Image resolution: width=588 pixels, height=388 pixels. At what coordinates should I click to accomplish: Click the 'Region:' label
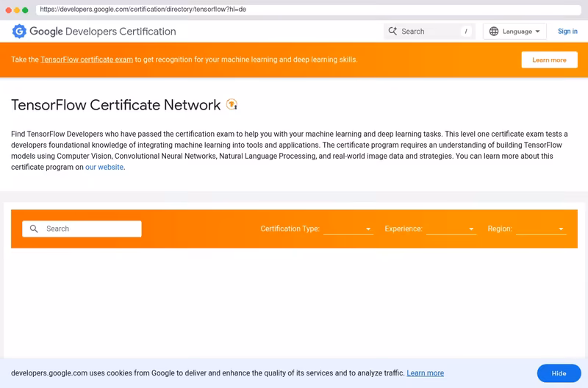500,229
